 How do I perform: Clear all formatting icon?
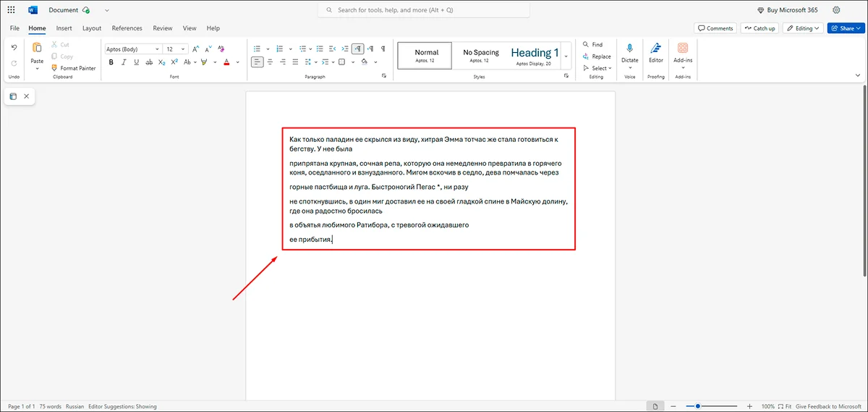(x=221, y=49)
